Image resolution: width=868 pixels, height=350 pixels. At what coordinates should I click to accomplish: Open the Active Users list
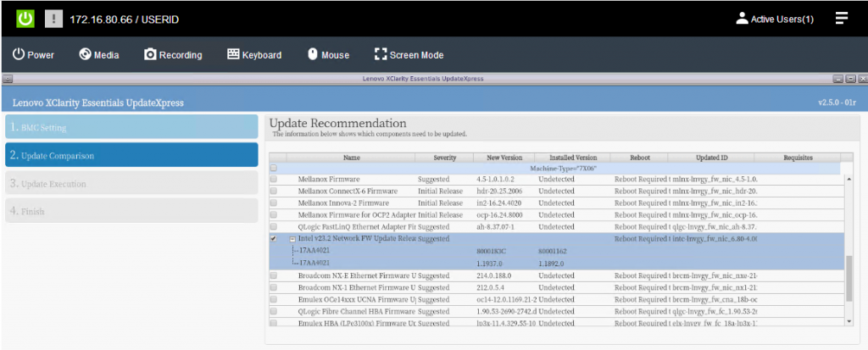point(775,19)
